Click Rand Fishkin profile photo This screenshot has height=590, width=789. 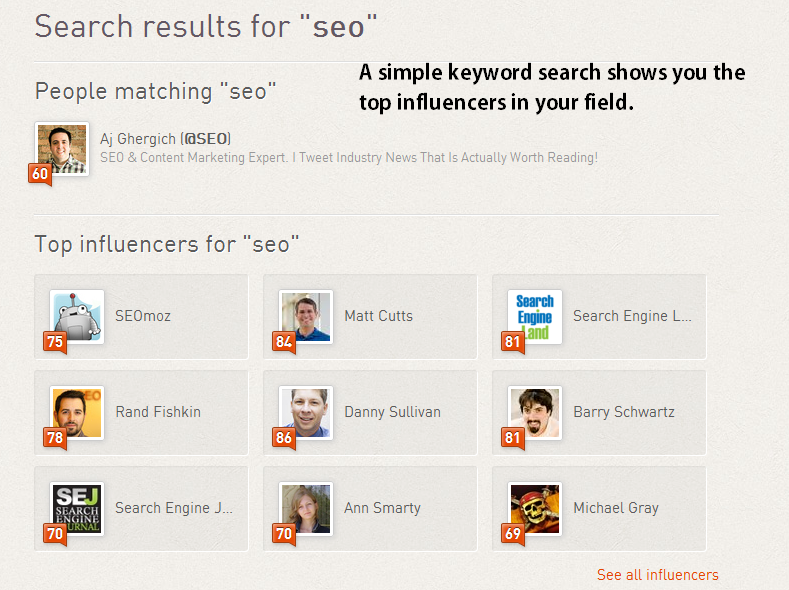tap(78, 411)
